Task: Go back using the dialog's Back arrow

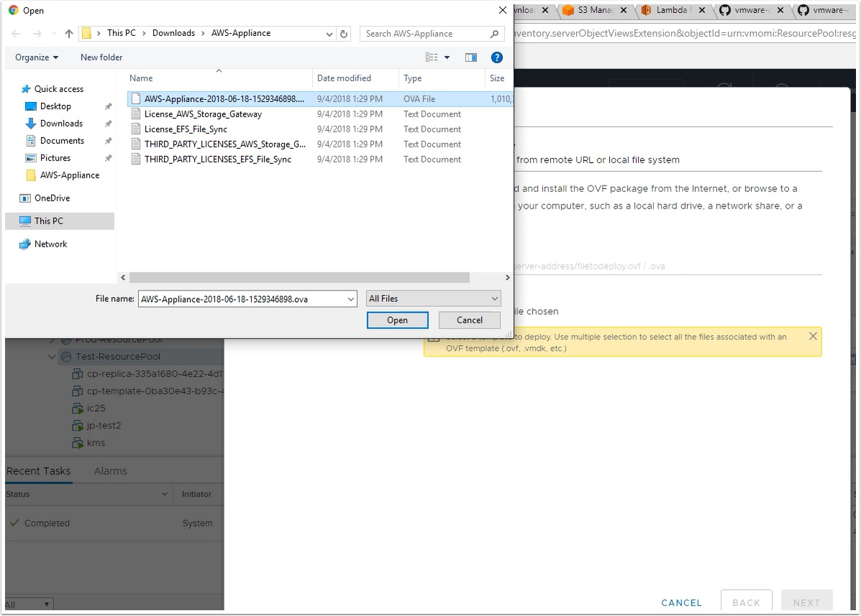Action: (x=16, y=34)
